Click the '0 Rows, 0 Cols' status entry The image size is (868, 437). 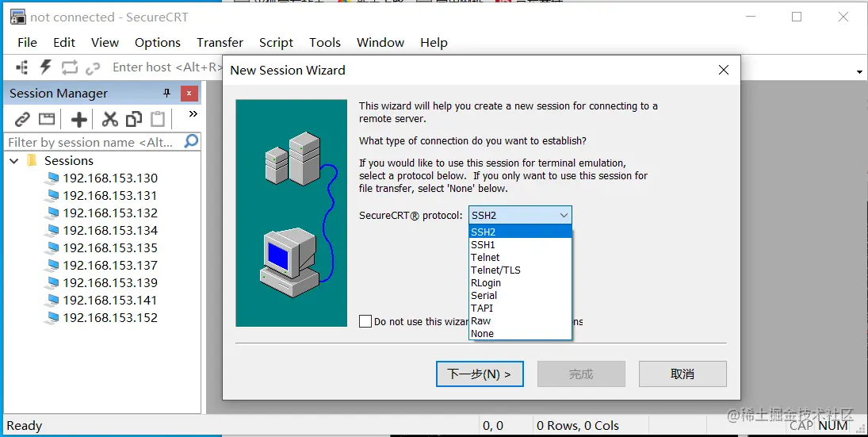click(x=578, y=426)
